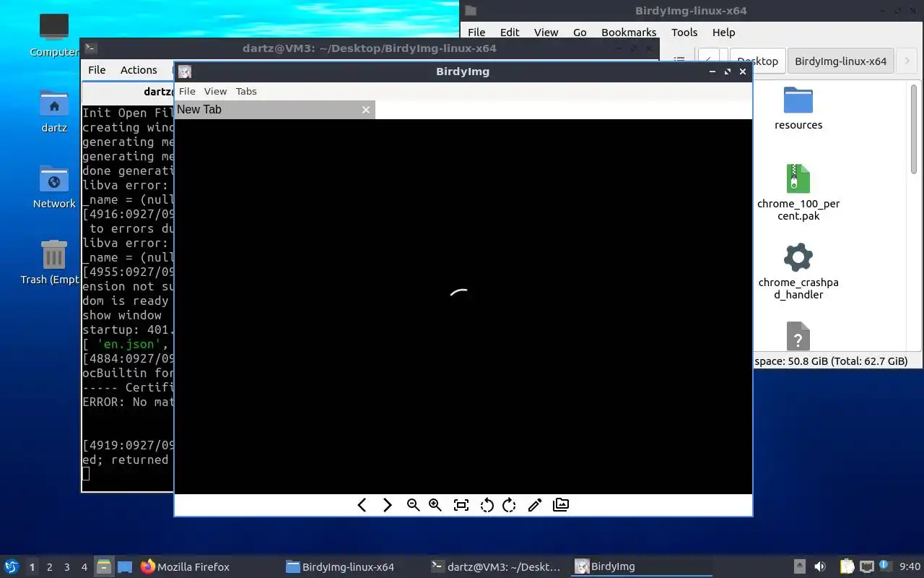Open Actions menu in the terminal window

click(139, 70)
